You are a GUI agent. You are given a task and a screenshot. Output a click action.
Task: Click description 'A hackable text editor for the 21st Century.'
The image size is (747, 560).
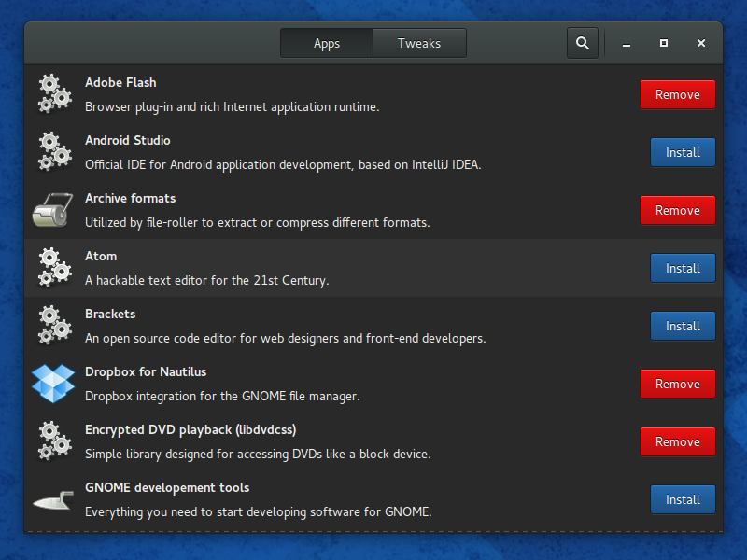(x=206, y=281)
